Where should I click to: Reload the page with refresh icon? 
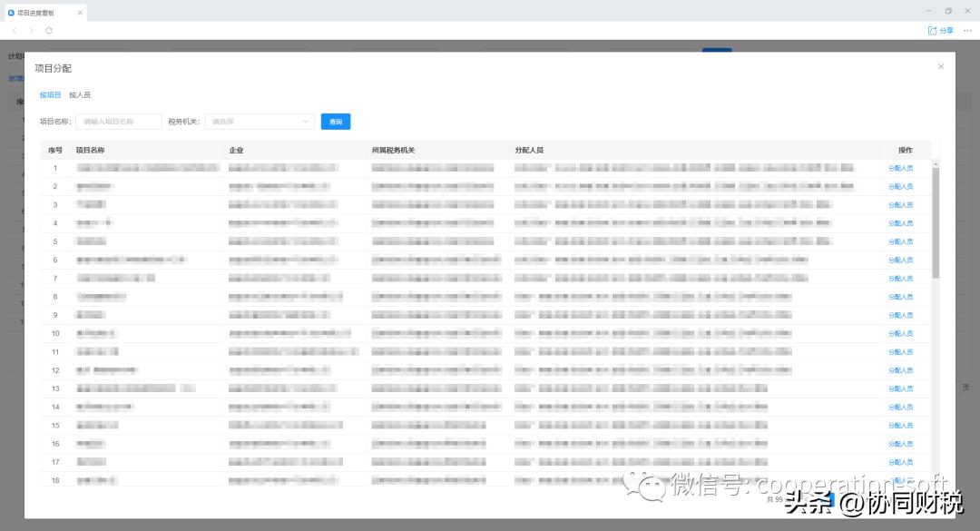(49, 30)
